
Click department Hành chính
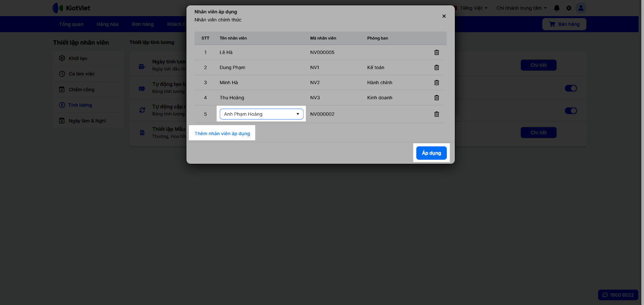tap(380, 82)
